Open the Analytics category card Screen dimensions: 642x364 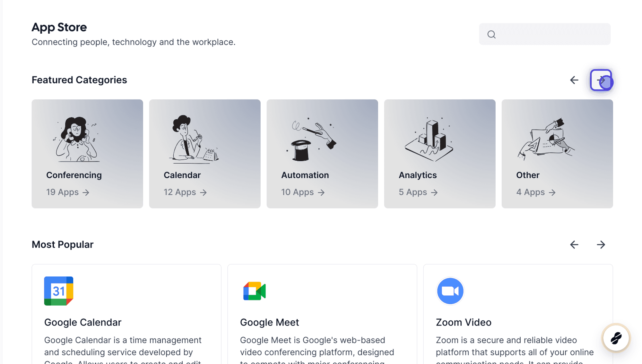440,154
